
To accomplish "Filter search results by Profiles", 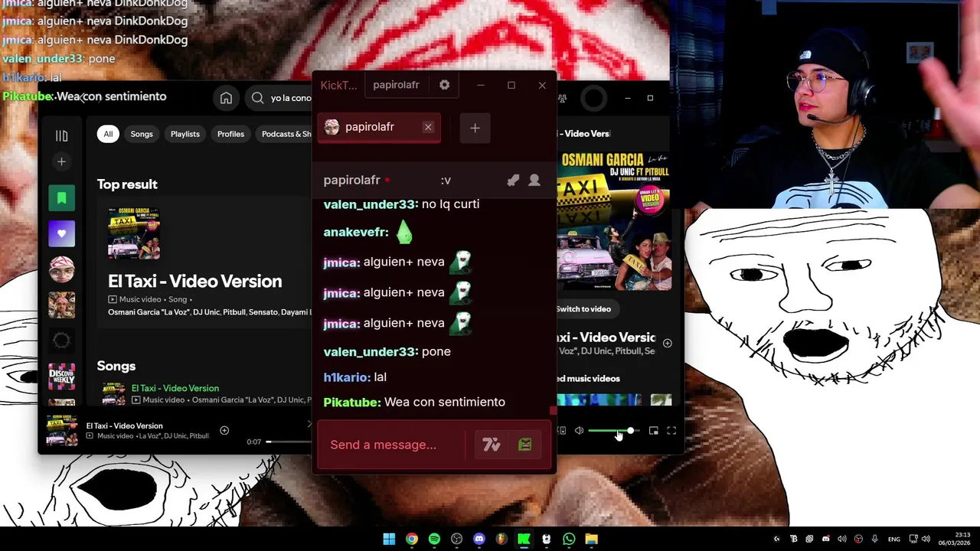I will 230,134.
